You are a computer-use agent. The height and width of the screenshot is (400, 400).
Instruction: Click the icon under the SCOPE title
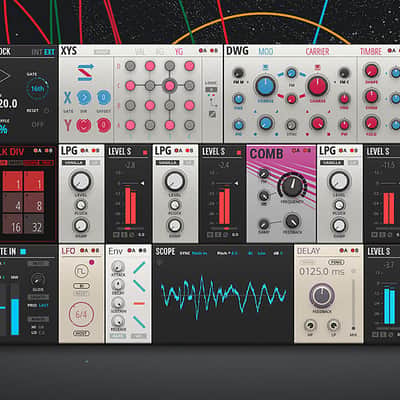(159, 262)
